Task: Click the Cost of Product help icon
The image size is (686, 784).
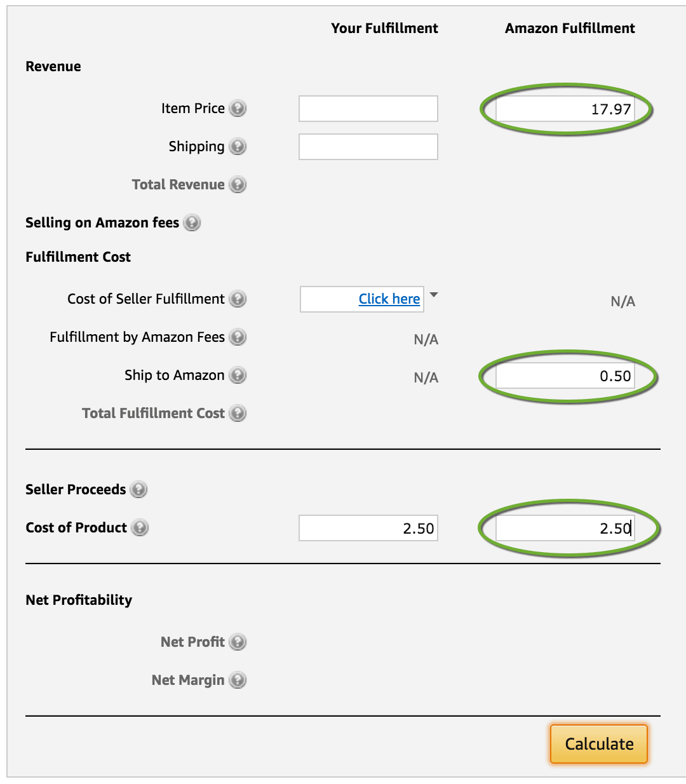Action: coord(139,527)
